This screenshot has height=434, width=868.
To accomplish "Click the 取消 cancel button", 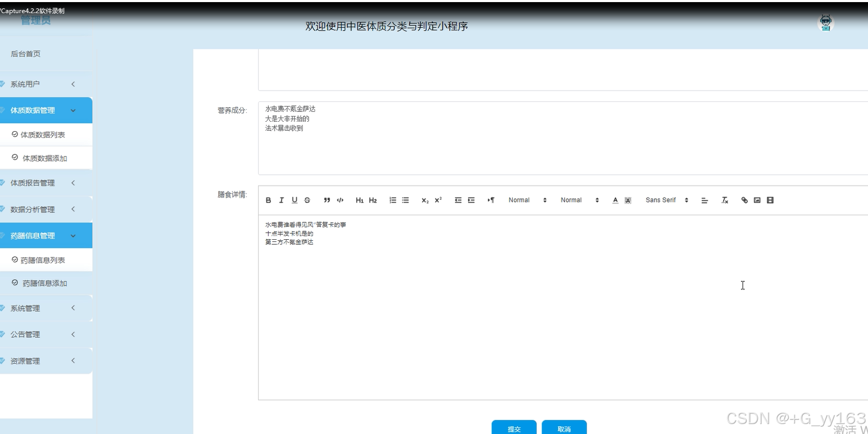I will coord(564,428).
